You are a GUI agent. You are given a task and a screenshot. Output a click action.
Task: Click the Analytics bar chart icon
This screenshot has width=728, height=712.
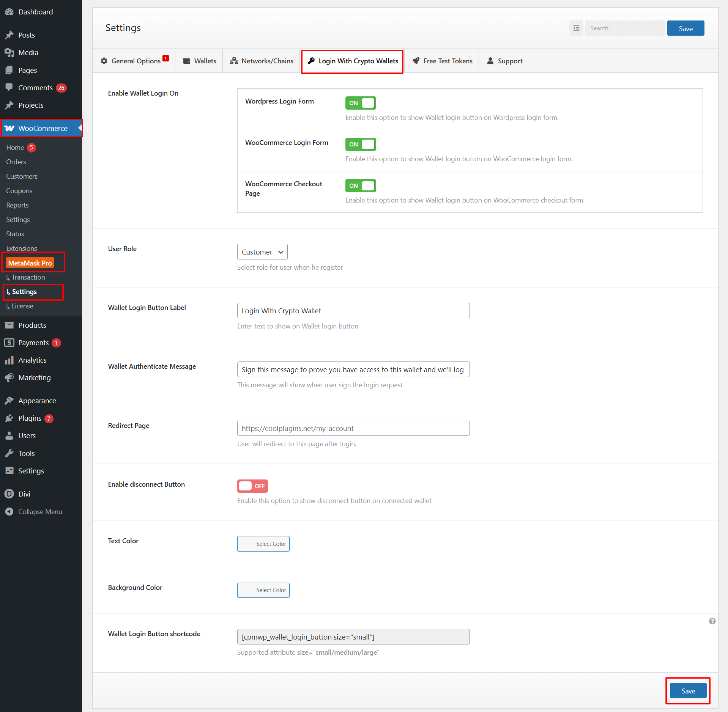tap(9, 360)
